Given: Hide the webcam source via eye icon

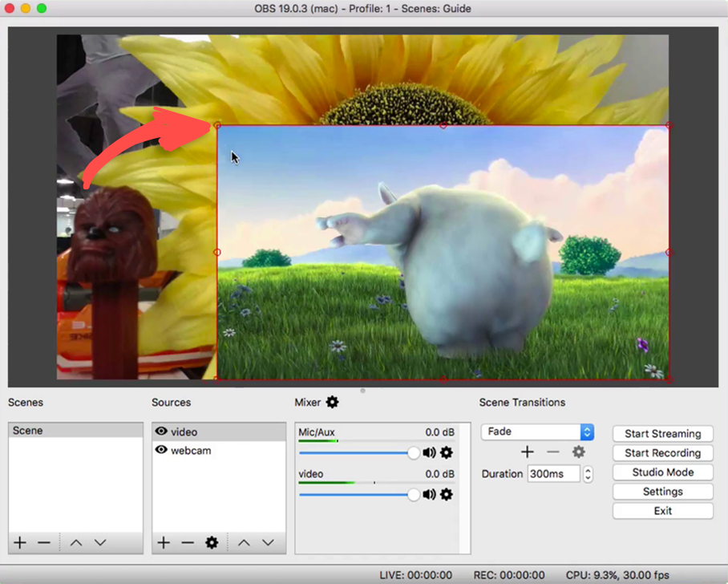Looking at the screenshot, I should pyautogui.click(x=161, y=450).
